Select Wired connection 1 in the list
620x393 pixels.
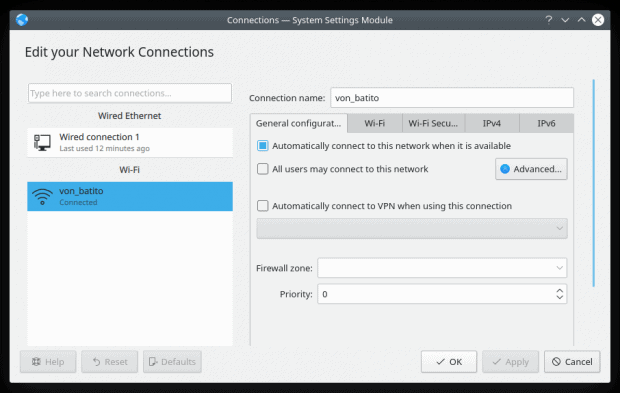point(130,143)
